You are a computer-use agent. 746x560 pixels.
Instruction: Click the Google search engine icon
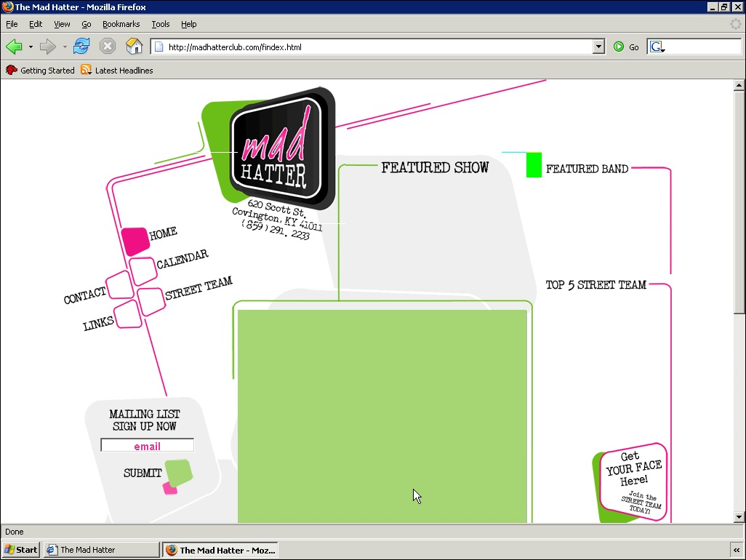[657, 47]
